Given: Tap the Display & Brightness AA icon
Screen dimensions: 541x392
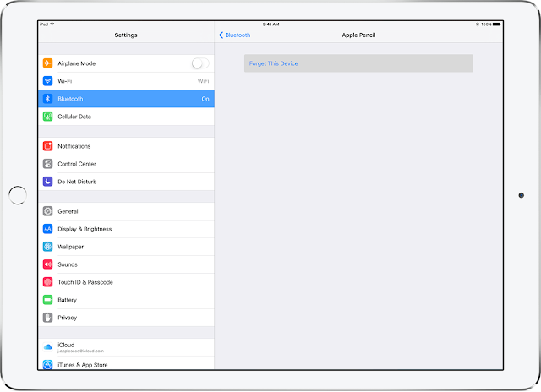Looking at the screenshot, I should (x=47, y=229).
